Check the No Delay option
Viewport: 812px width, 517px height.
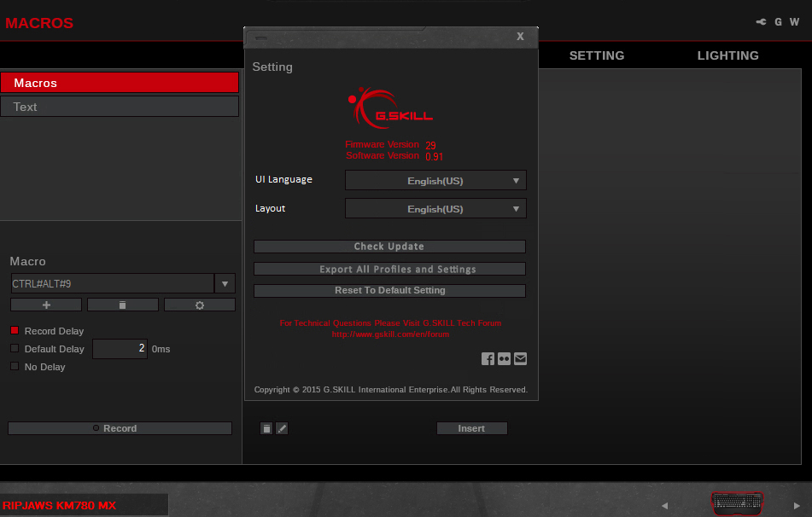tap(15, 366)
